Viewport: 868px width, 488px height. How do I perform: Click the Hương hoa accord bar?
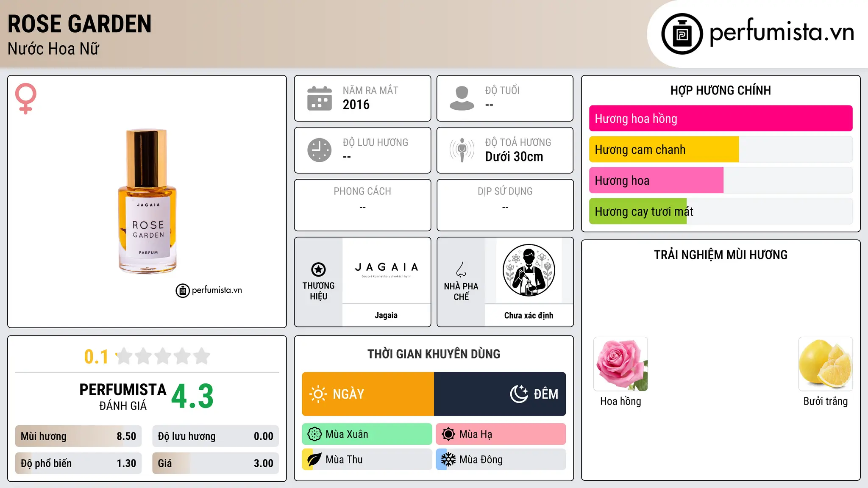tap(721, 180)
